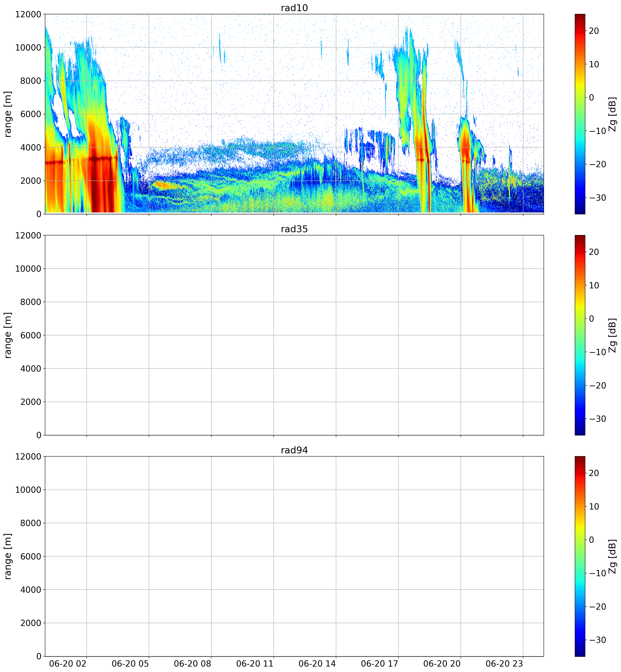Click the 10 tick on rad94 colorbar
This screenshot has height=672, width=621.
coord(594,506)
